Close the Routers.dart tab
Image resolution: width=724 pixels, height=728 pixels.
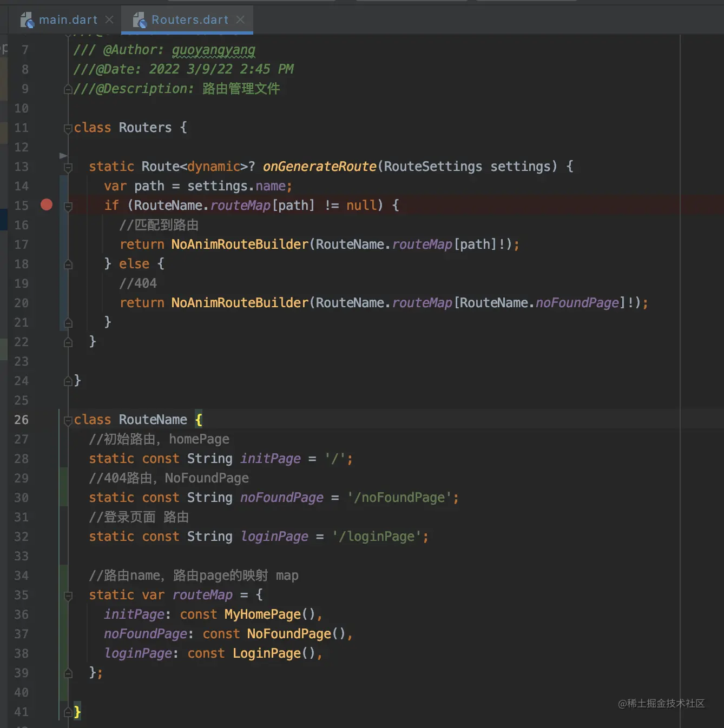pos(240,19)
